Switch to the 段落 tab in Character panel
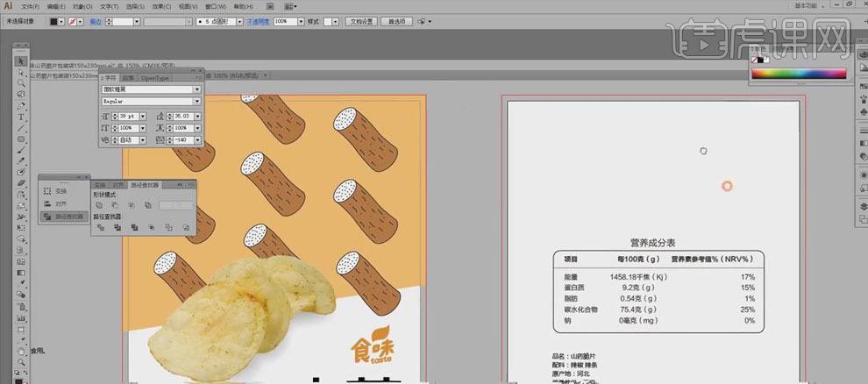 128,78
